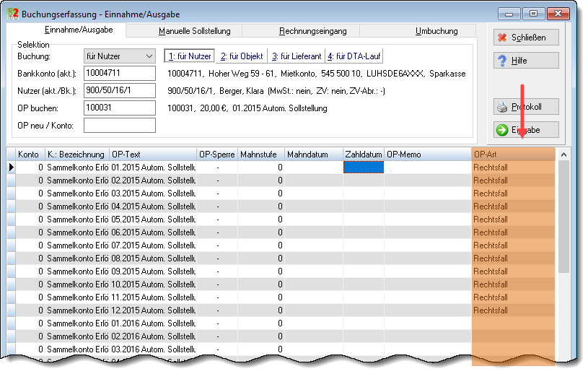
Task: Sort by the OP-Art column header
Action: tap(513, 155)
